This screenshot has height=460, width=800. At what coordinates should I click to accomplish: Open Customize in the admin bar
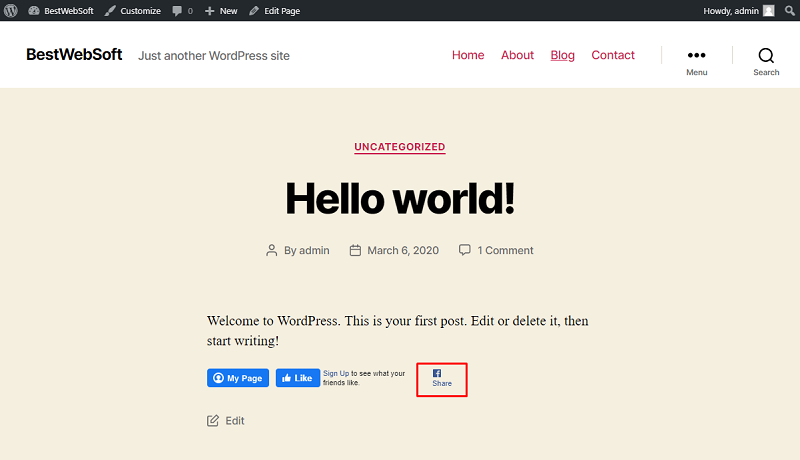pos(133,11)
